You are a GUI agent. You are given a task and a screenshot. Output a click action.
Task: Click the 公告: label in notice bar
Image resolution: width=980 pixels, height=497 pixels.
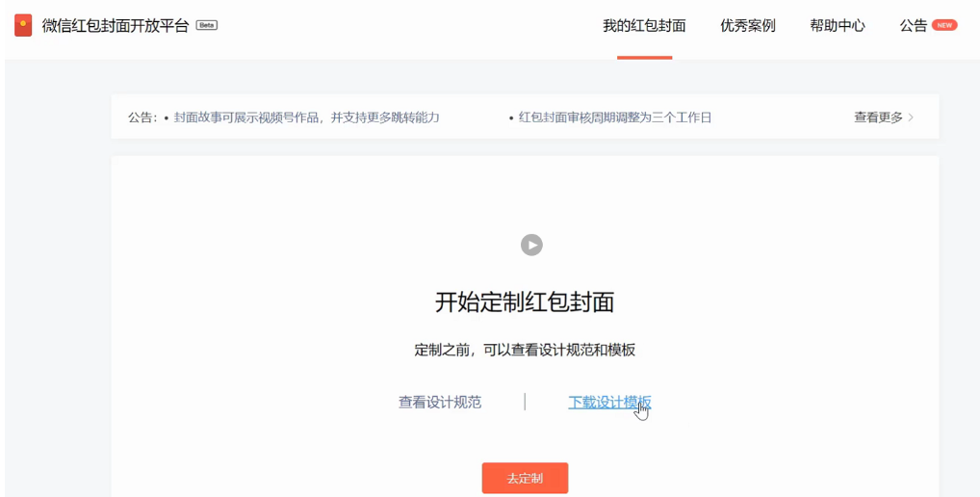click(143, 118)
